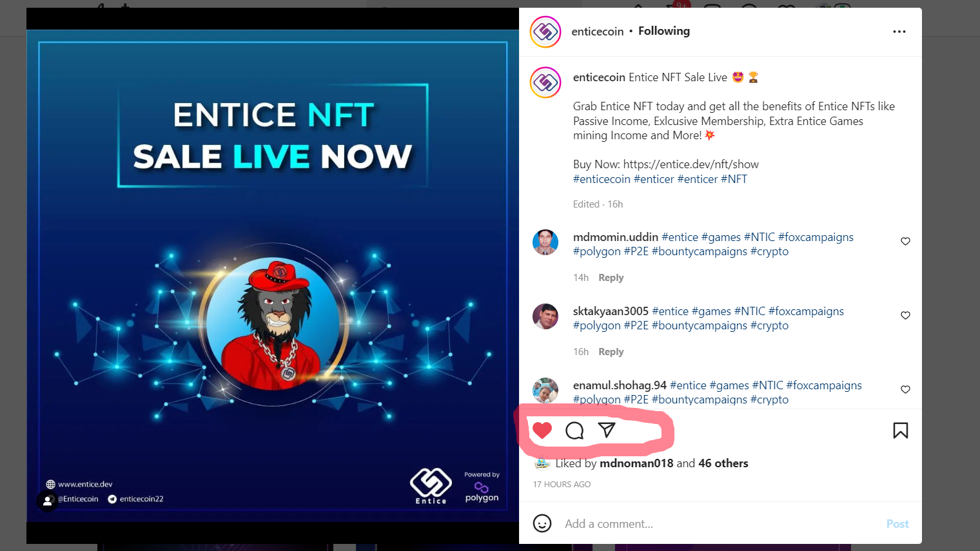Click the Post comment button
Image resolution: width=980 pixels, height=551 pixels.
(897, 524)
